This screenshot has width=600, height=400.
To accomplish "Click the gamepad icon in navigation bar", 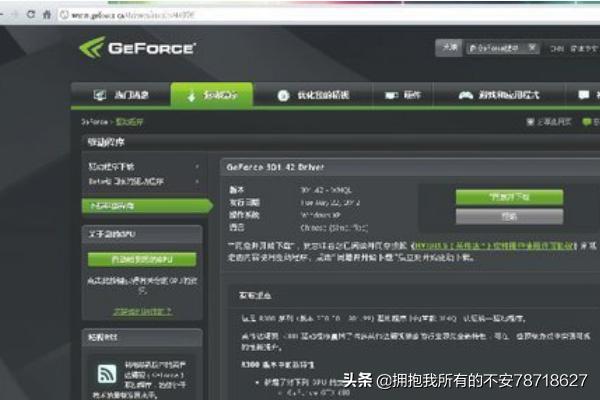I will pyautogui.click(x=466, y=95).
